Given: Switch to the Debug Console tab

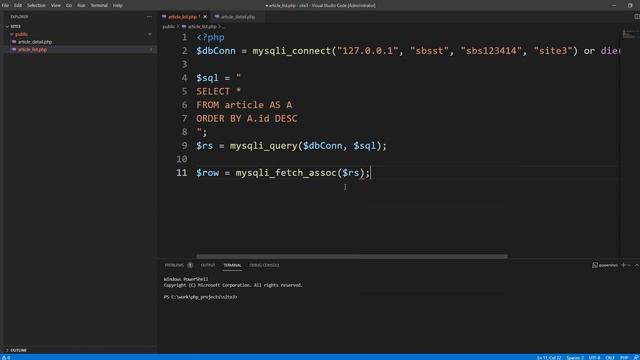Looking at the screenshot, I should point(264,265).
